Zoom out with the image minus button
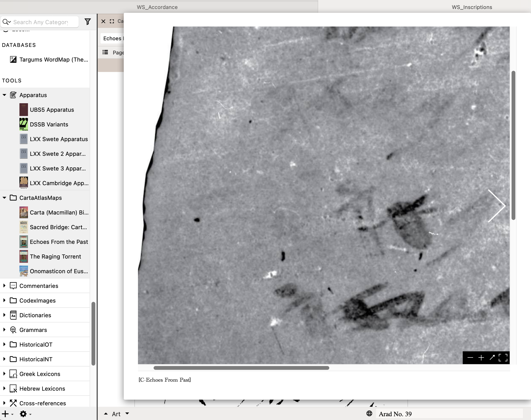The image size is (531, 420). pos(470,357)
